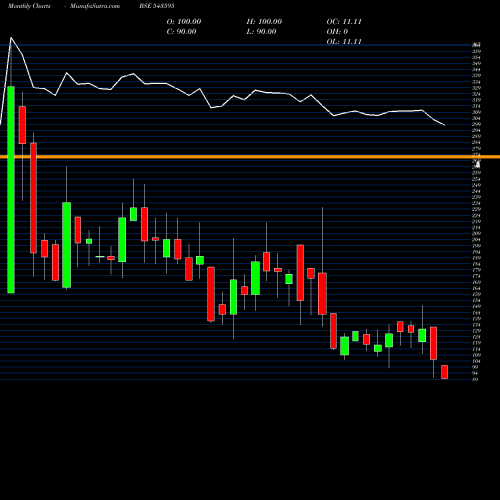Click the close value "C: 90.00"
This screenshot has width=500, height=500.
[181, 32]
